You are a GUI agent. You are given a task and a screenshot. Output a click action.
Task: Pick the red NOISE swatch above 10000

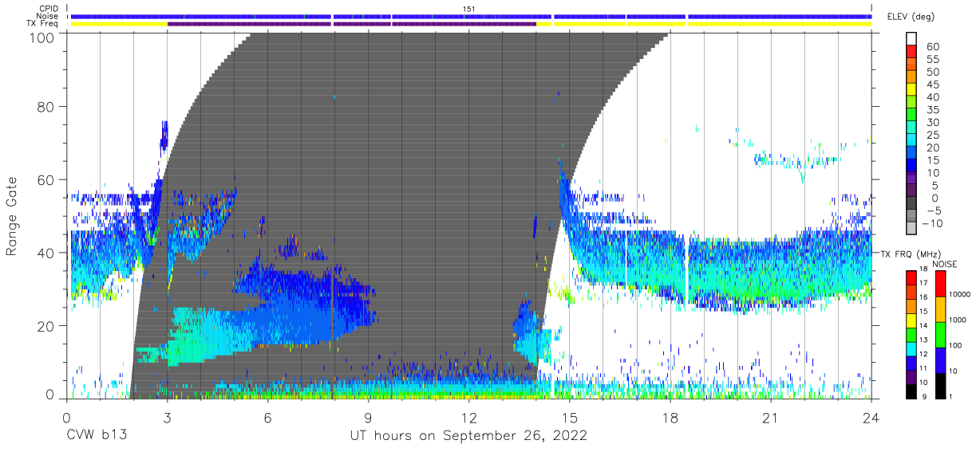[x=939, y=282]
